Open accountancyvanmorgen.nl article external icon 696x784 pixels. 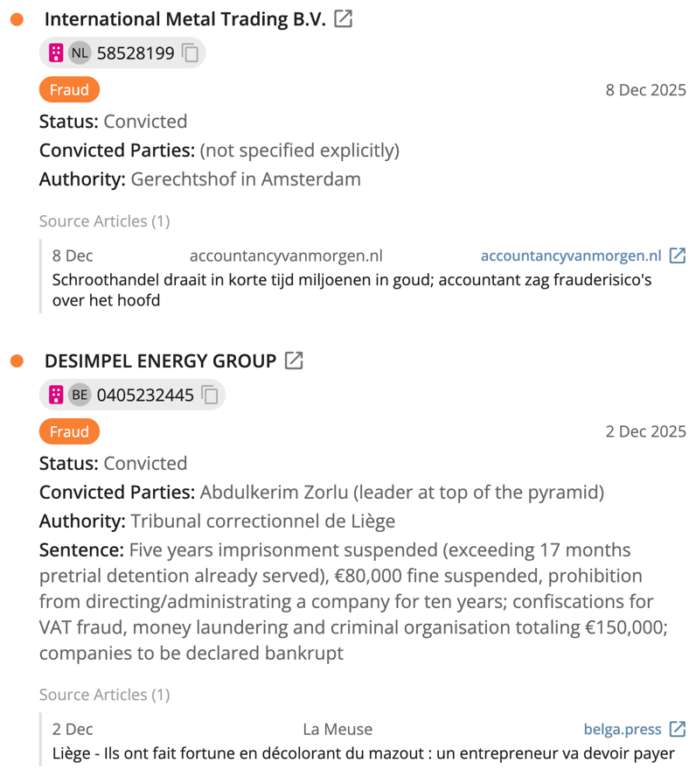678,255
